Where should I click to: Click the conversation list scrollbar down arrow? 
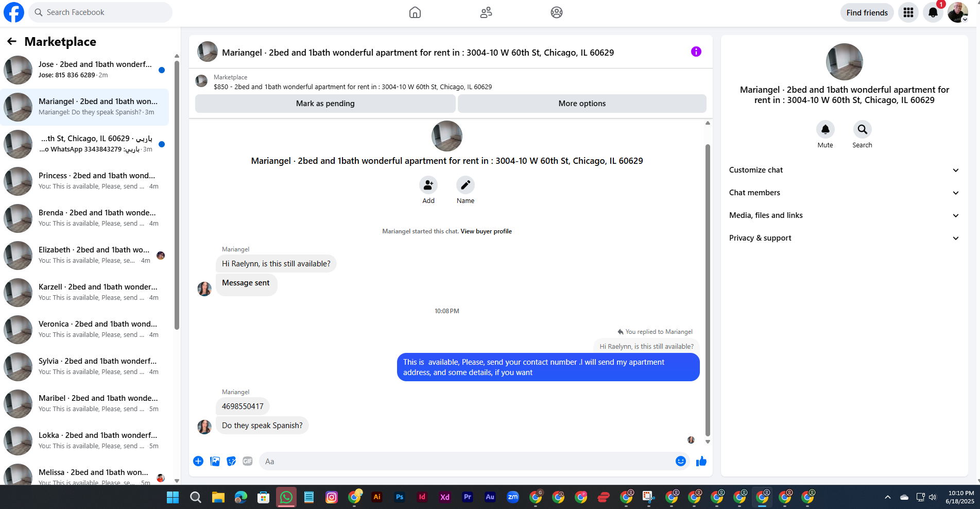click(177, 481)
